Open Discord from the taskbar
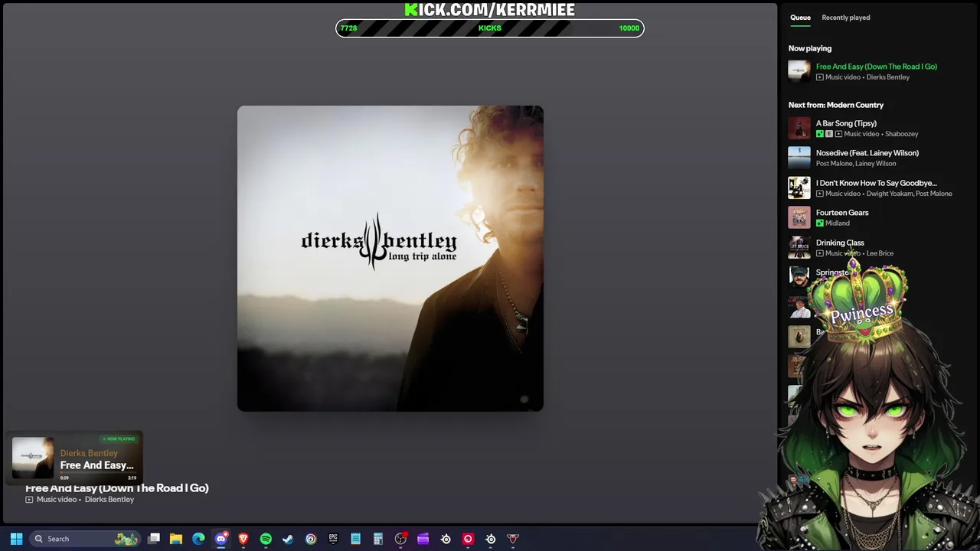Image resolution: width=980 pixels, height=551 pixels. point(221,539)
